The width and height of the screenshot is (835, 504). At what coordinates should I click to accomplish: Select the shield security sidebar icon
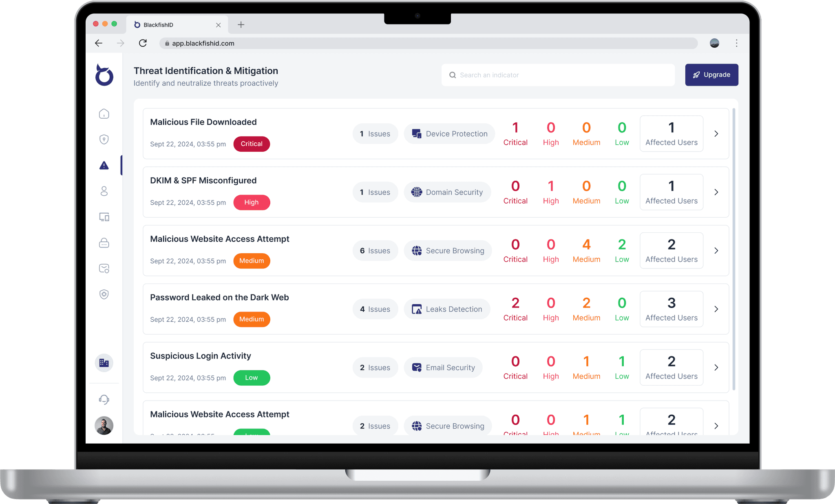coord(105,139)
